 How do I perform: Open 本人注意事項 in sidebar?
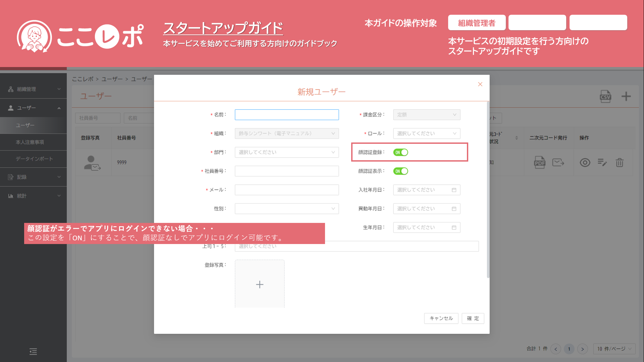tap(30, 142)
